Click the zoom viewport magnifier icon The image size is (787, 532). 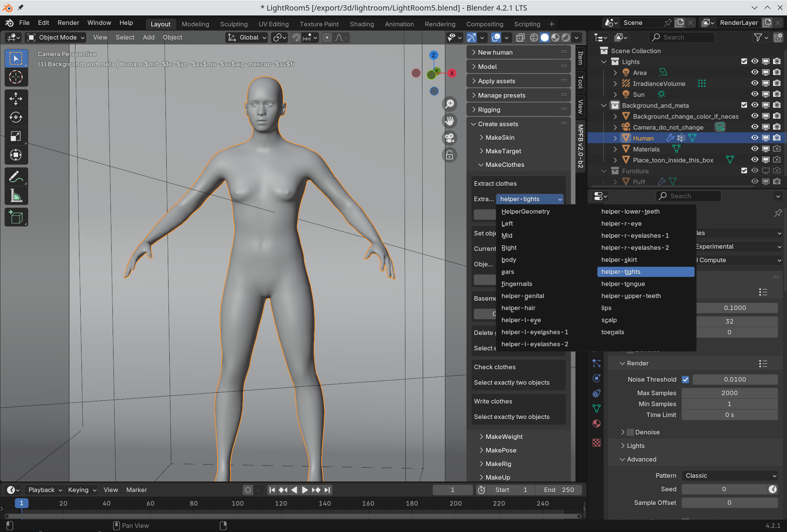coord(449,104)
